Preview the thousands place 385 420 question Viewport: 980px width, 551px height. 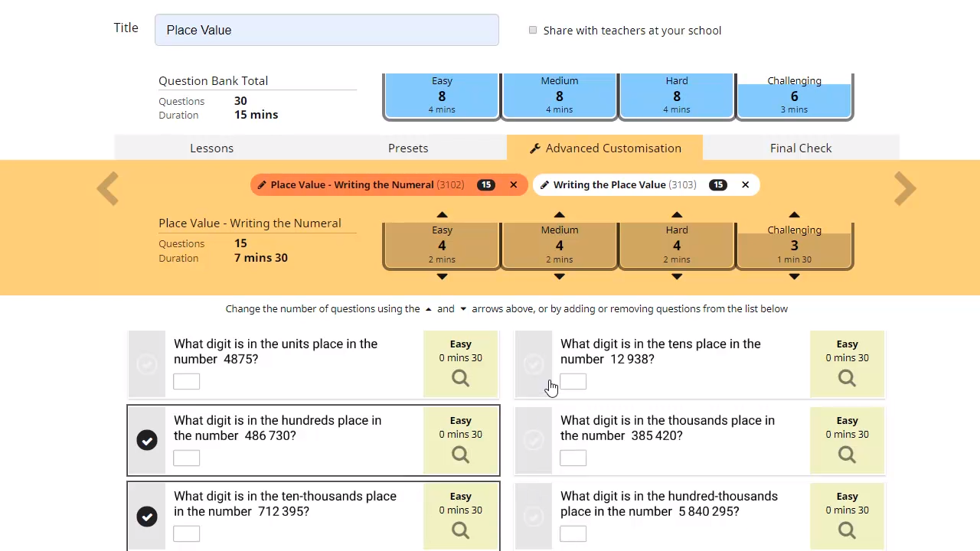(x=847, y=455)
